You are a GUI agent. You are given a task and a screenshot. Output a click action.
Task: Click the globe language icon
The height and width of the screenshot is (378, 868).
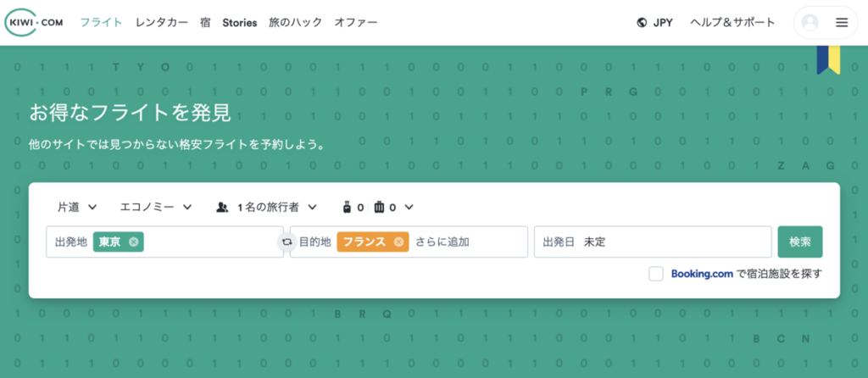[x=643, y=23]
